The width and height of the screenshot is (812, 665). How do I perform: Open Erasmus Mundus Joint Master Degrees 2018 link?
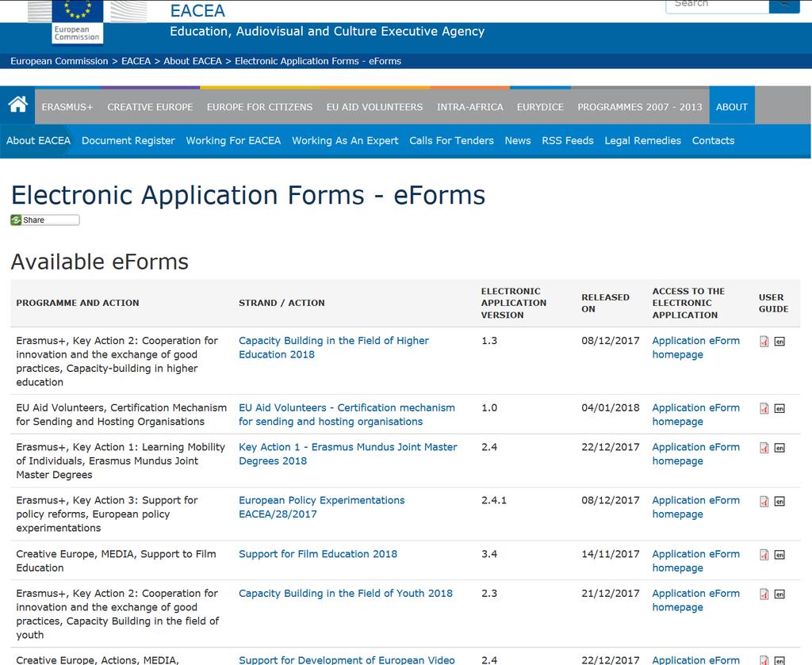[x=347, y=454]
